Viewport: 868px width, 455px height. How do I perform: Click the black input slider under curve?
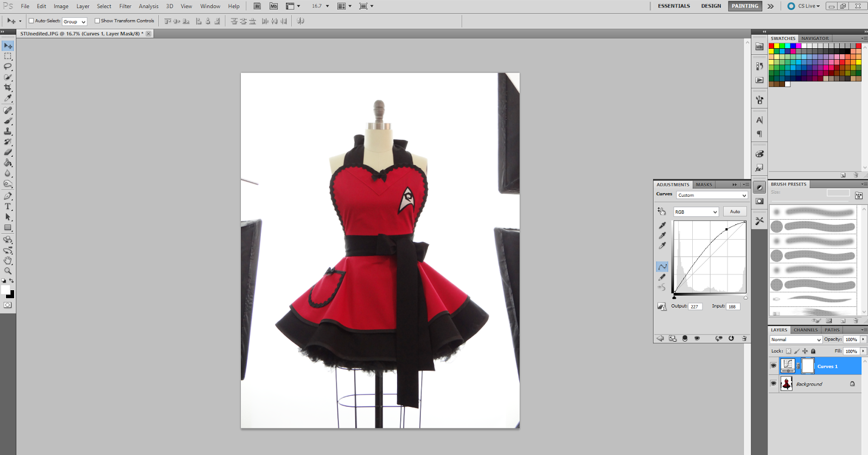coord(674,297)
